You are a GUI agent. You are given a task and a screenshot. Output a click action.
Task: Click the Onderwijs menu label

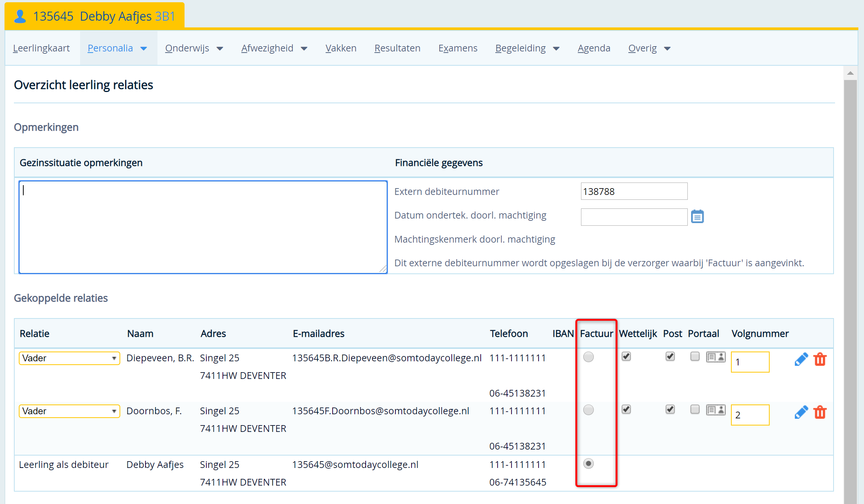click(187, 48)
